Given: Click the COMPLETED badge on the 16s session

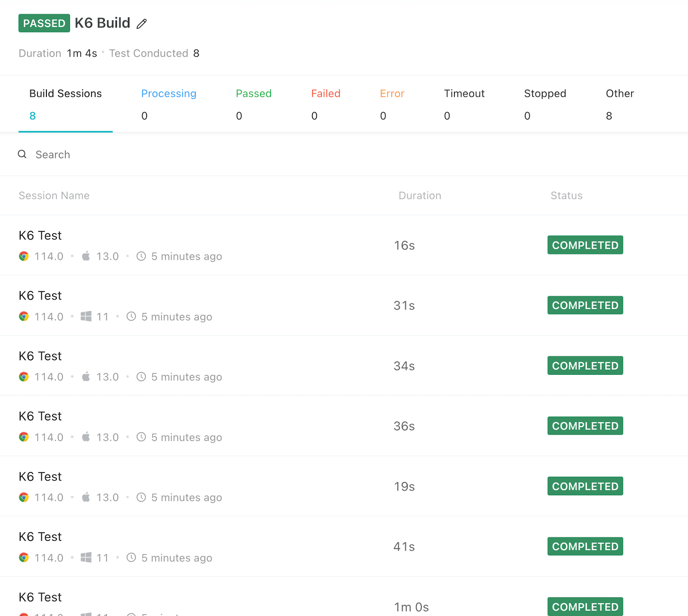Looking at the screenshot, I should click(585, 245).
